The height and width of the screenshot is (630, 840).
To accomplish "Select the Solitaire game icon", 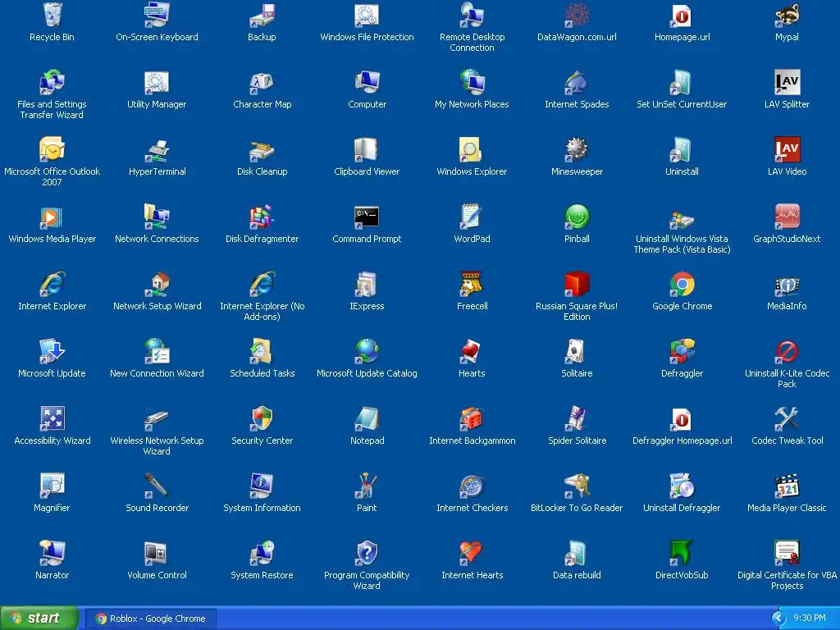I will [x=577, y=351].
